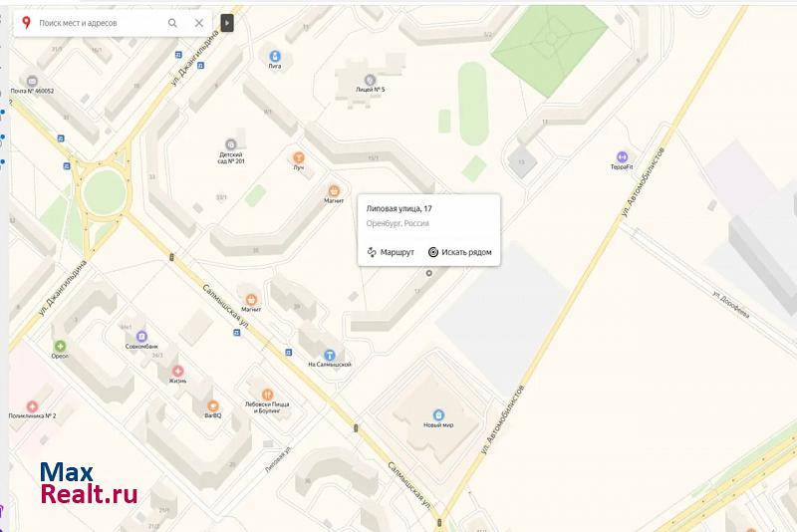The height and width of the screenshot is (532, 797).
Task: Click the search magnifier icon
Action: click(x=172, y=23)
